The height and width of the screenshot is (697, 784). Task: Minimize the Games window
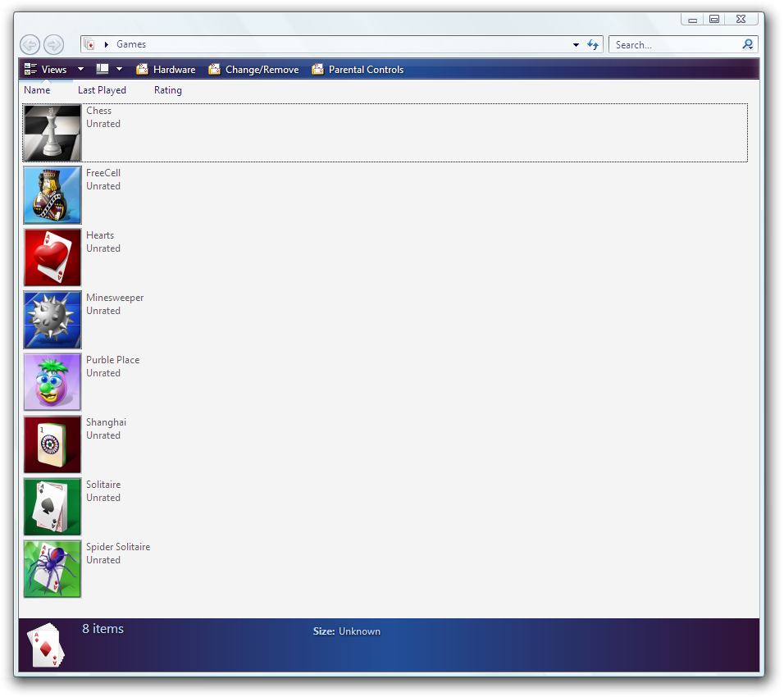692,19
